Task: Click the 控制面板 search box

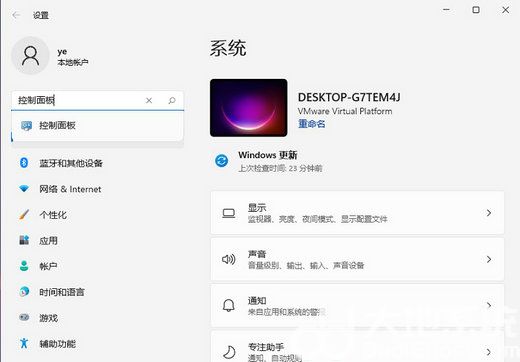Action: click(97, 100)
